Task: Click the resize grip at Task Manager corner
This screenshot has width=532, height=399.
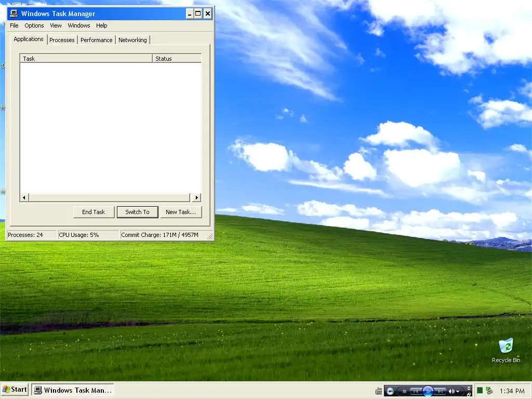Action: pyautogui.click(x=210, y=236)
